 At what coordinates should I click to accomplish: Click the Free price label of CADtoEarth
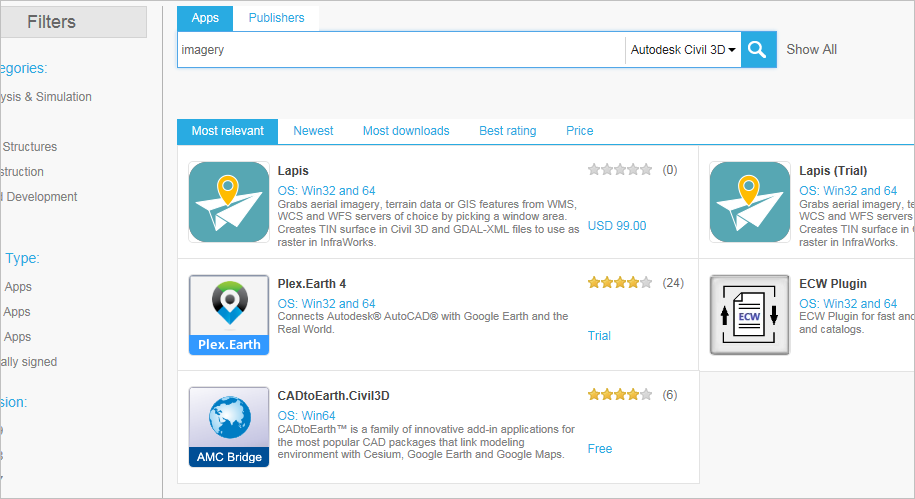600,449
